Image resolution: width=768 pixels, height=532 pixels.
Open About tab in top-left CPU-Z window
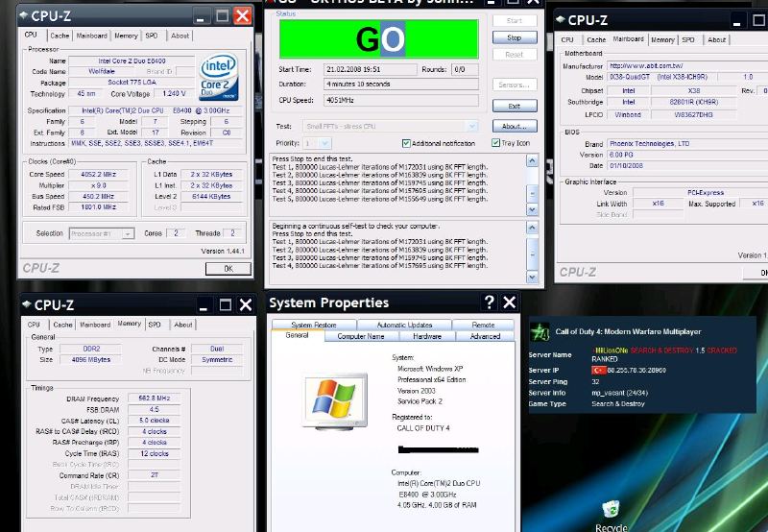click(x=180, y=36)
